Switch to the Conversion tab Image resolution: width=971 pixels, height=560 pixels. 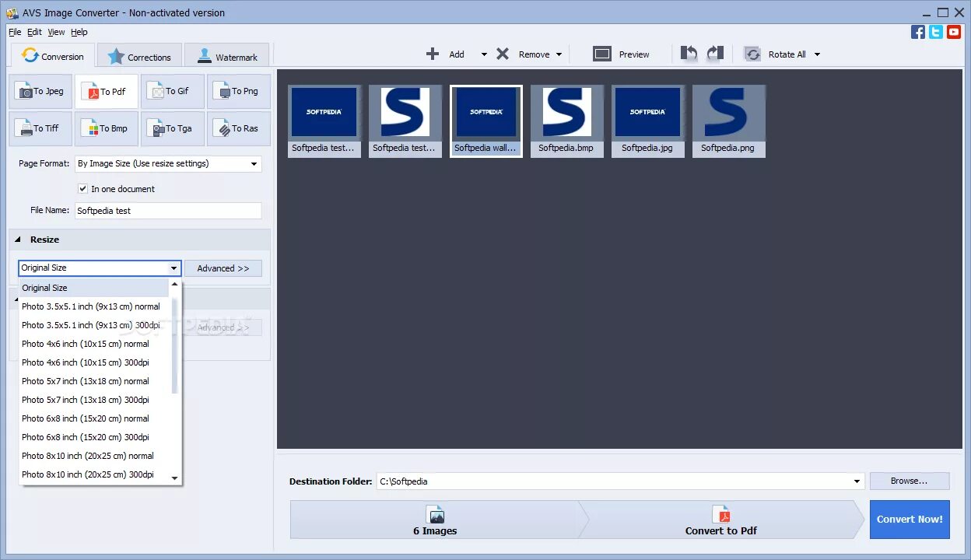(53, 56)
